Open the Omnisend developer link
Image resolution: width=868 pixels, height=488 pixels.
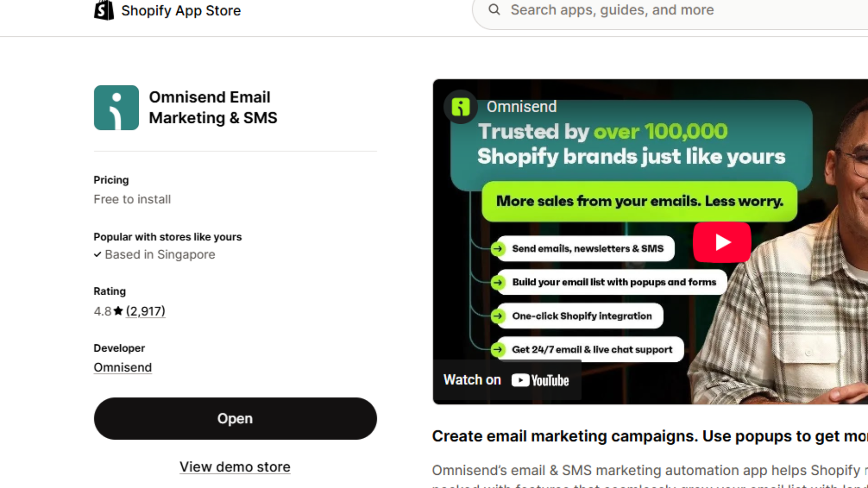123,367
